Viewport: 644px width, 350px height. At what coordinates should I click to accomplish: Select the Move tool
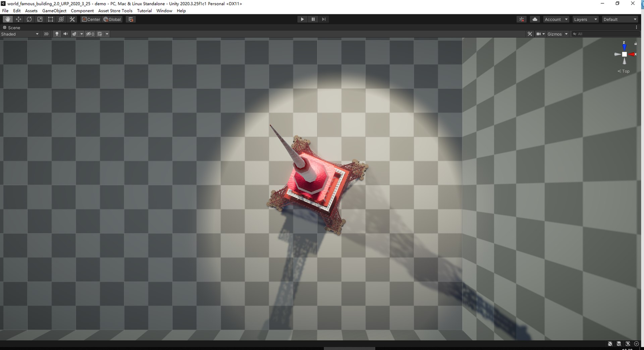click(x=18, y=19)
